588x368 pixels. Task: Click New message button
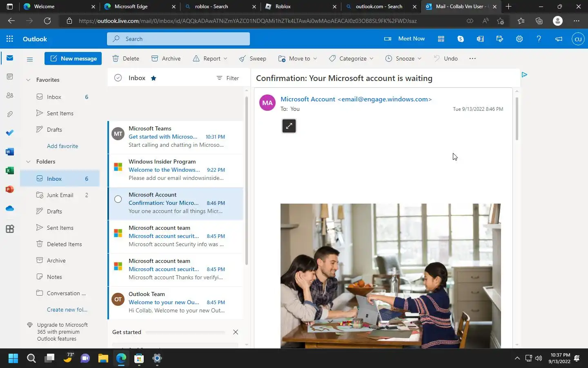(x=73, y=58)
